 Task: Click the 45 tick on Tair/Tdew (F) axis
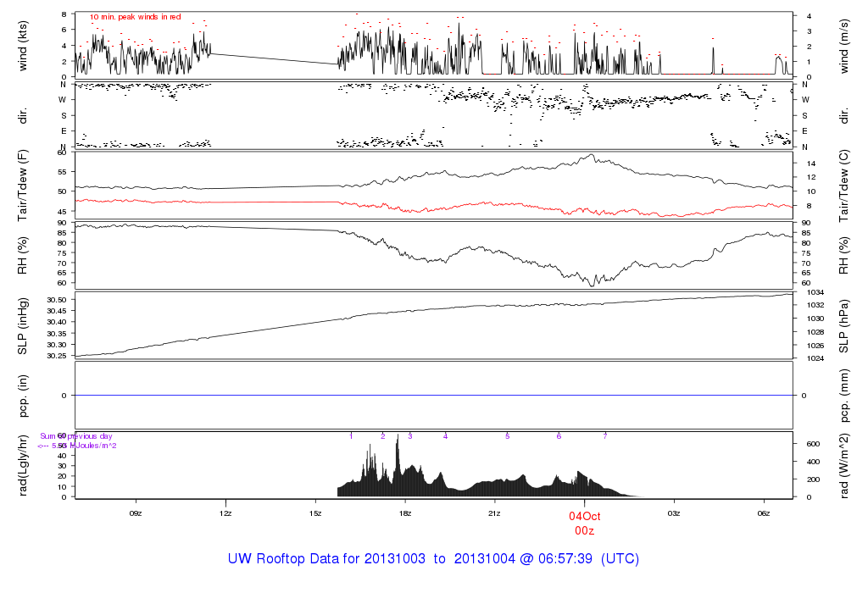tap(61, 211)
